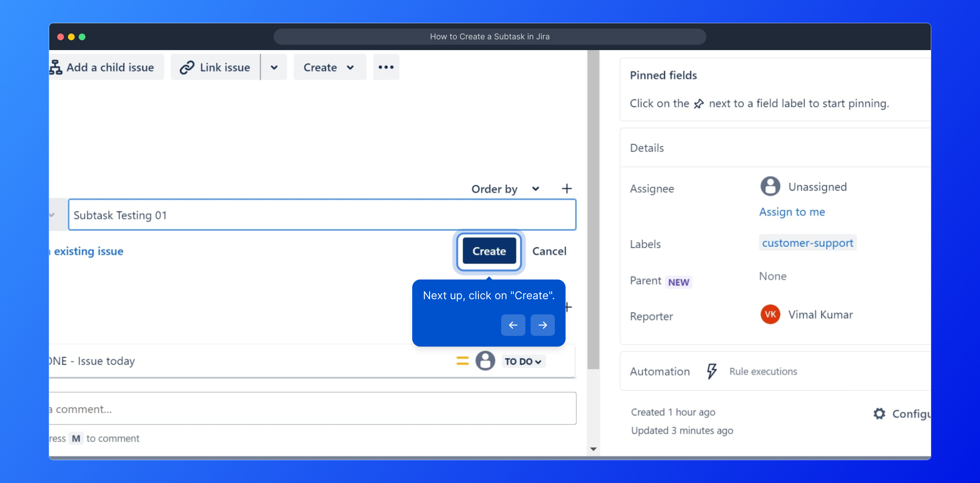The image size is (980, 483).
Task: Click Cancel next to Create
Action: tap(549, 251)
